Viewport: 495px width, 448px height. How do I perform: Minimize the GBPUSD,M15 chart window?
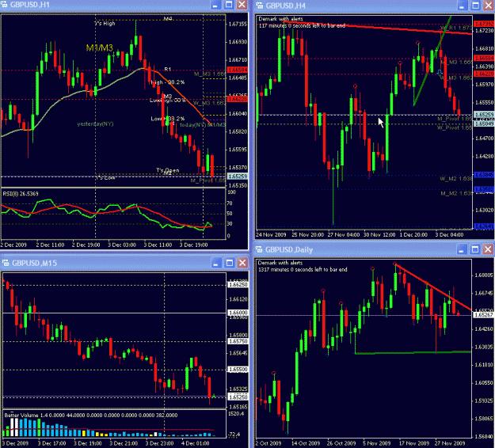(x=216, y=263)
